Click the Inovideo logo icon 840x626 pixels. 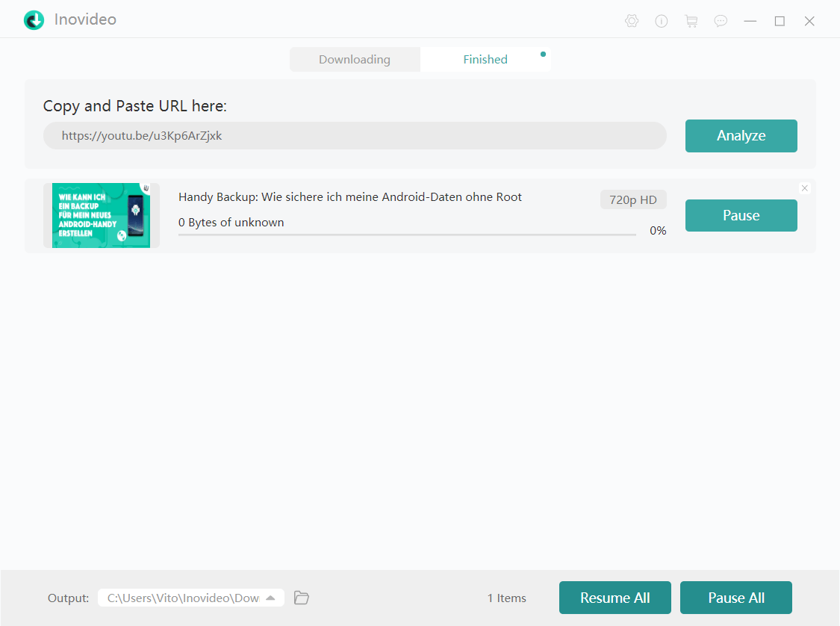(x=34, y=20)
